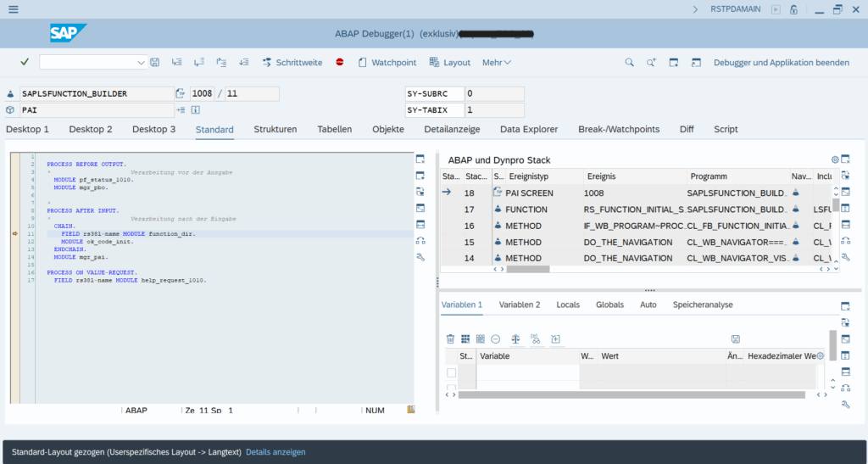Click the navigate-to-source icon next to PAI
This screenshot has width=868, height=464.
(x=181, y=110)
